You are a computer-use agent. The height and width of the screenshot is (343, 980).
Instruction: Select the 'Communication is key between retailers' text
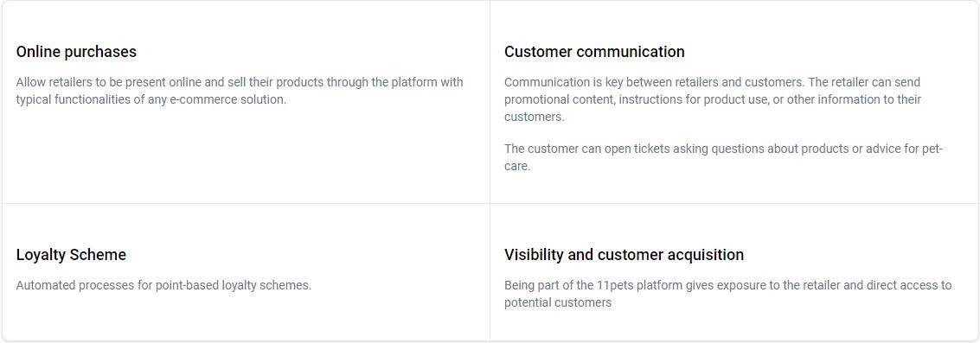click(x=601, y=82)
